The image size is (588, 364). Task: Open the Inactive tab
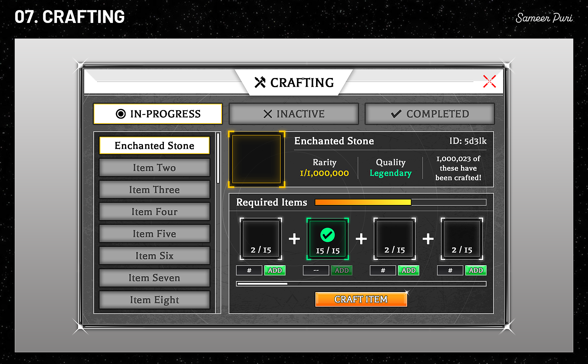click(294, 114)
